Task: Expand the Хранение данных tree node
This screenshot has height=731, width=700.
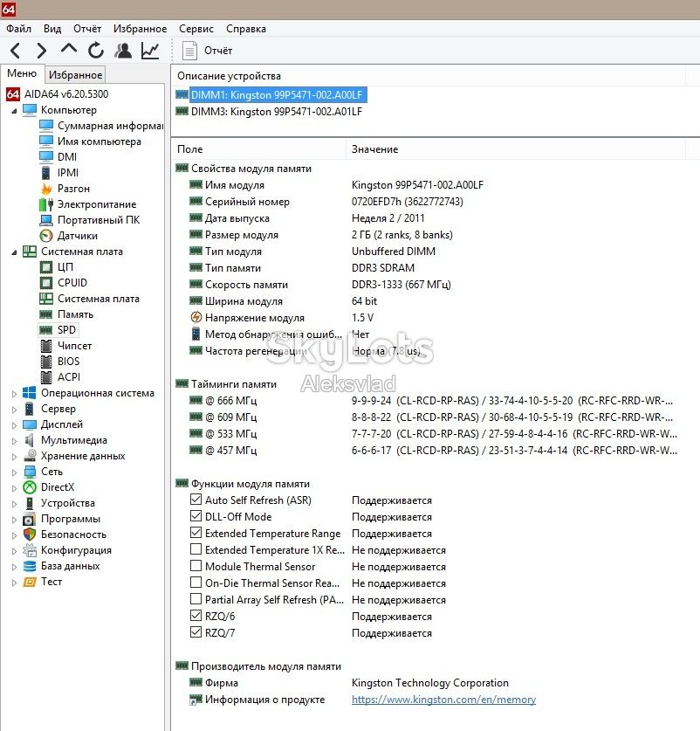Action: (x=14, y=457)
